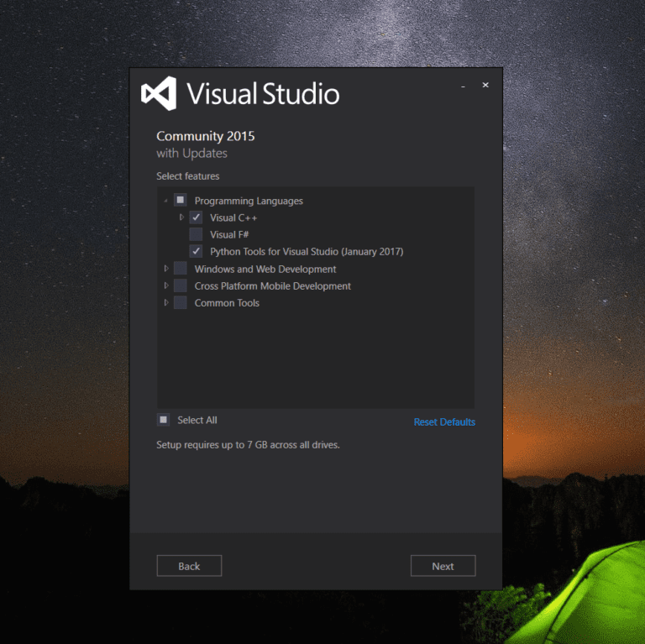Click the Reset Defaults link
The height and width of the screenshot is (644, 645).
(x=444, y=422)
